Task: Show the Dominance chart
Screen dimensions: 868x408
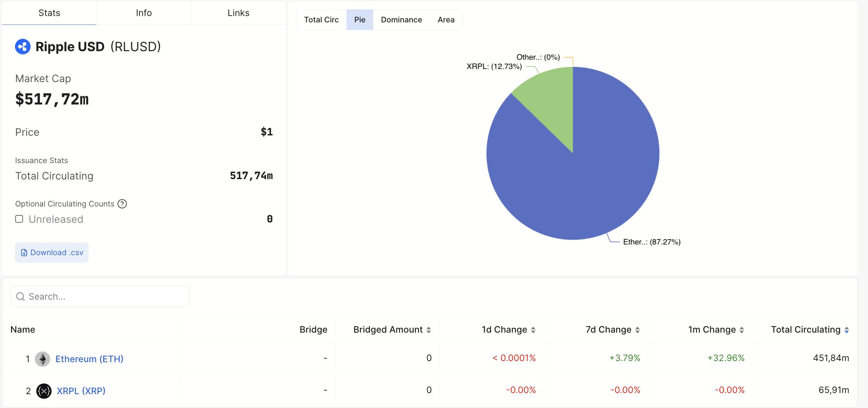Action: 401,20
